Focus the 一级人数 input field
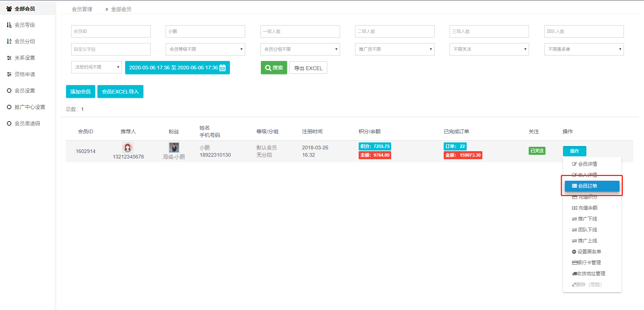The height and width of the screenshot is (310, 644). [300, 31]
